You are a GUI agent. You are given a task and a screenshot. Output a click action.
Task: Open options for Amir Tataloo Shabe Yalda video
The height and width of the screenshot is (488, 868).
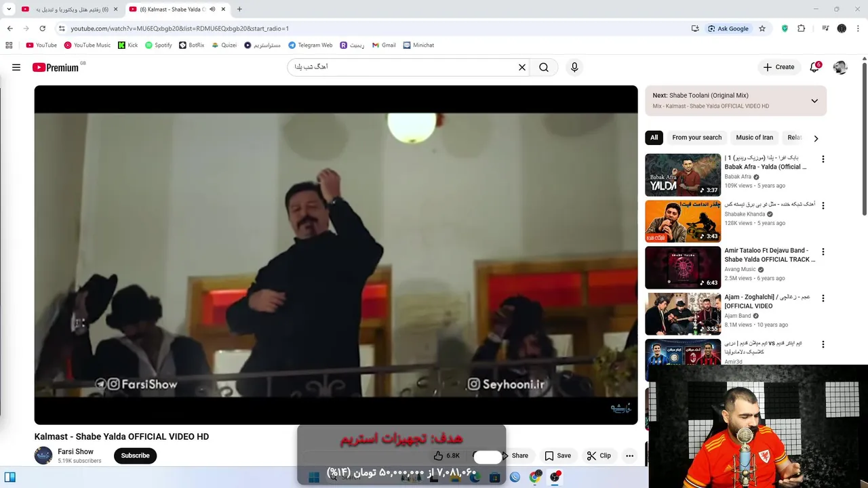823,251
